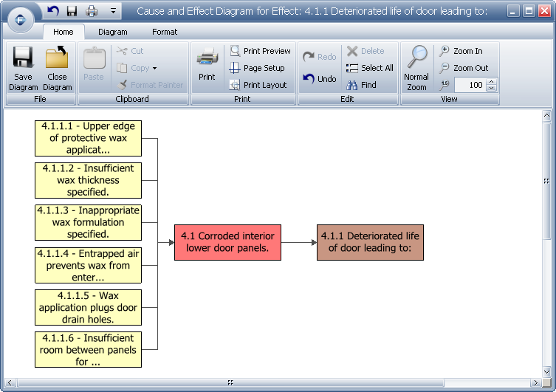Click the Save Diagram icon
The height and width of the screenshot is (392, 556).
23,59
